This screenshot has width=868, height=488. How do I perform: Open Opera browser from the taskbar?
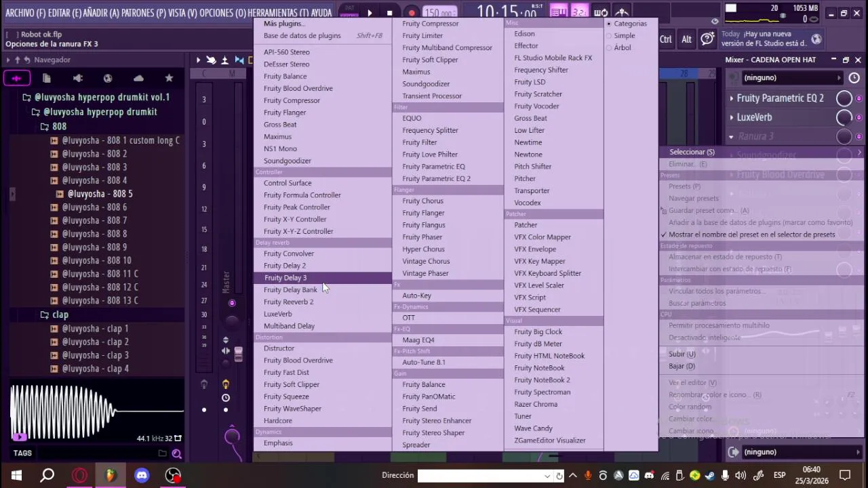coord(79,475)
